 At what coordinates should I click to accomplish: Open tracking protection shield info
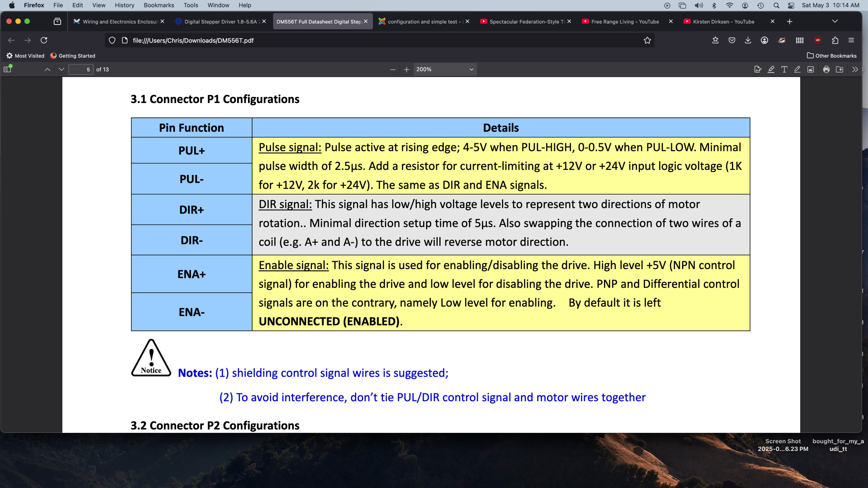112,40
